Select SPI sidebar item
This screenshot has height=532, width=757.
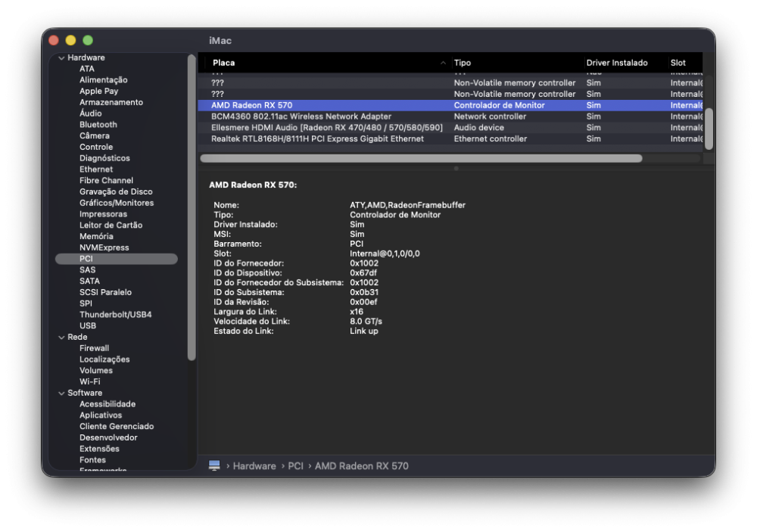[x=86, y=303]
